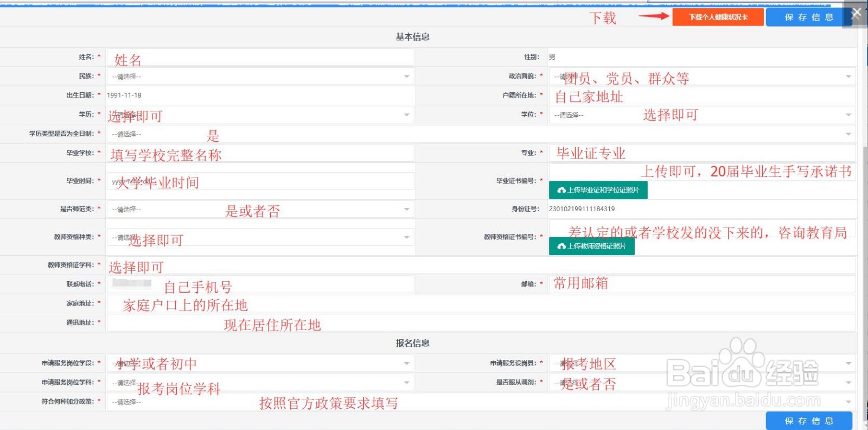This screenshot has height=430, width=868.
Task: Click the cloud icon on graduation certificate upload
Action: 561,190
